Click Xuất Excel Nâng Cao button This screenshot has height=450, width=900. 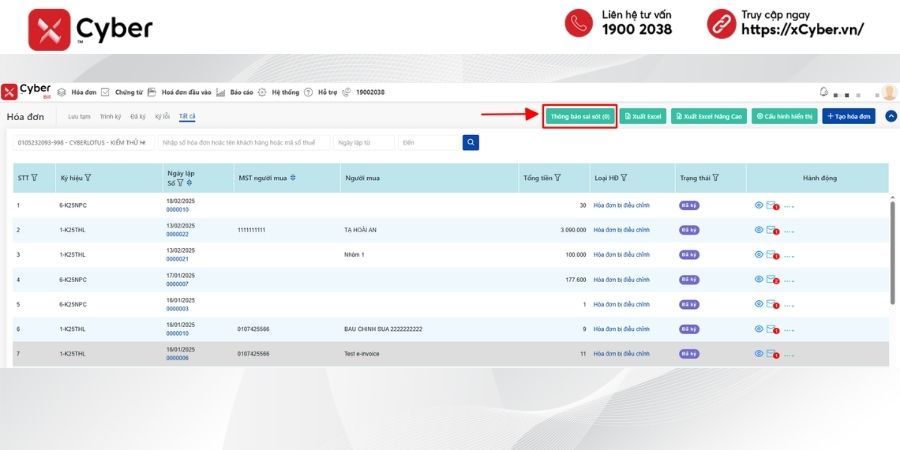pyautogui.click(x=709, y=117)
